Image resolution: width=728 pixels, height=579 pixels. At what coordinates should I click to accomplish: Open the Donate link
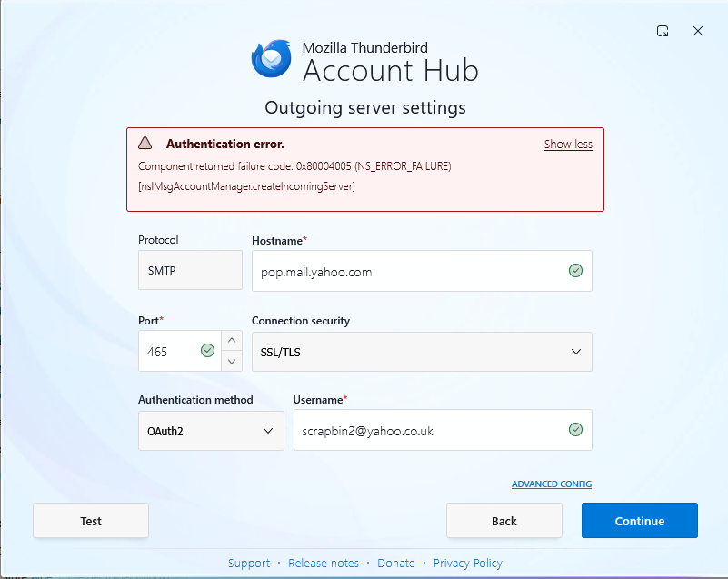pyautogui.click(x=396, y=564)
